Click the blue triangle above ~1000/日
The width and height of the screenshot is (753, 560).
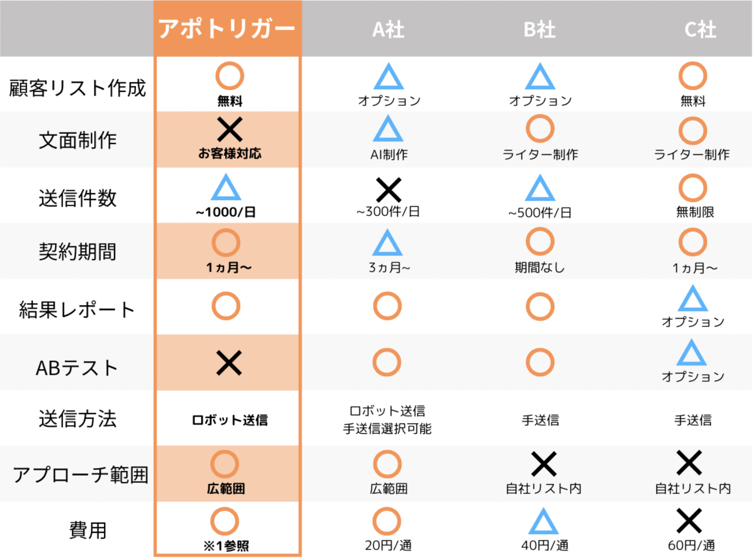point(226,188)
